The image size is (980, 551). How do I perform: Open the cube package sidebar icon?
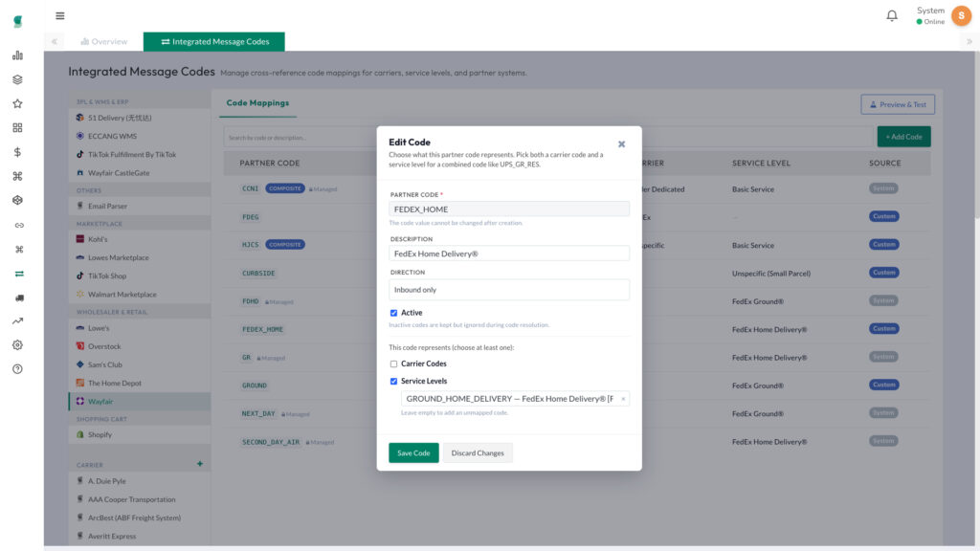tap(17, 201)
